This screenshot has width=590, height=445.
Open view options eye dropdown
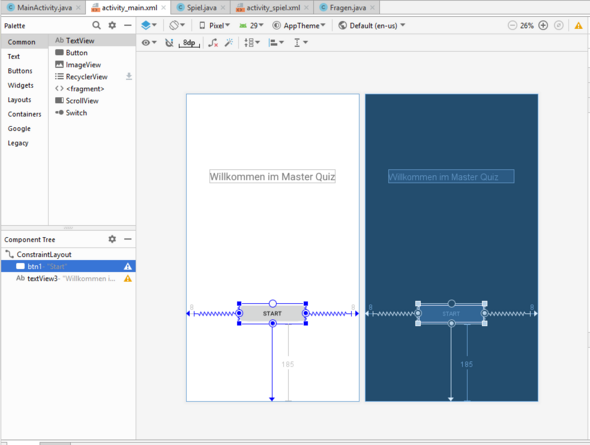pyautogui.click(x=149, y=43)
